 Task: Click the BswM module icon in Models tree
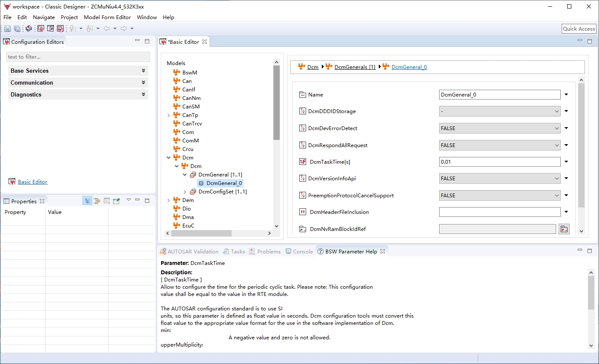[177, 72]
